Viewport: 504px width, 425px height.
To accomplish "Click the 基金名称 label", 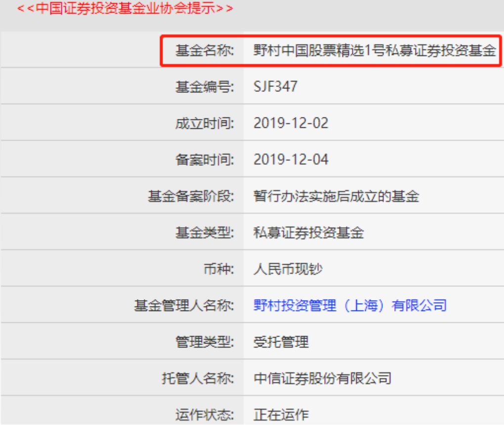I will point(205,50).
